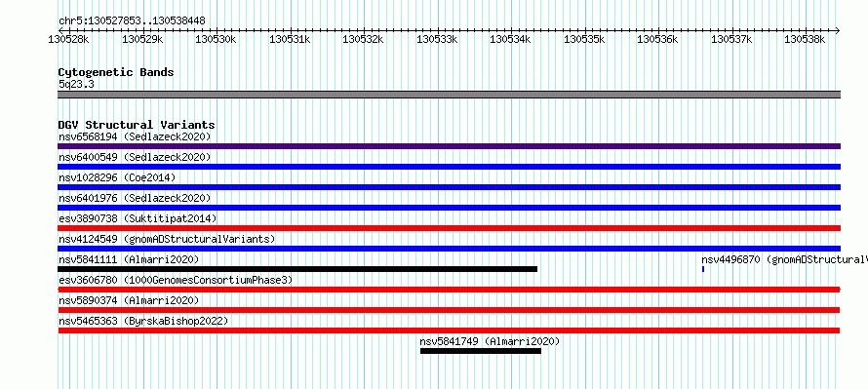Click the 130528k ruler tick label
Screen dimensions: 868x389
68,39
